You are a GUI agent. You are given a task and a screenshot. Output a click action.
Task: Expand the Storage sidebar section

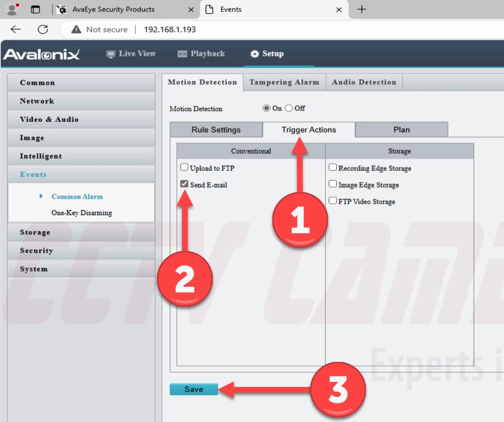[81, 232]
